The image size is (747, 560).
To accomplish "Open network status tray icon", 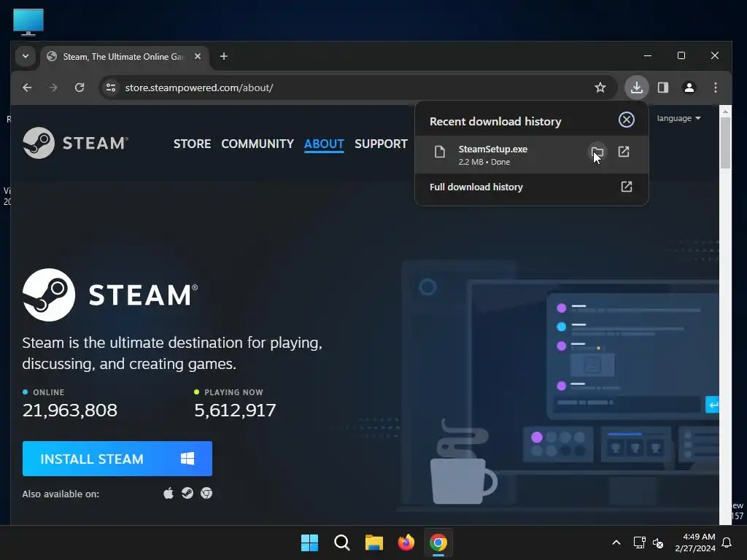I will 639,542.
